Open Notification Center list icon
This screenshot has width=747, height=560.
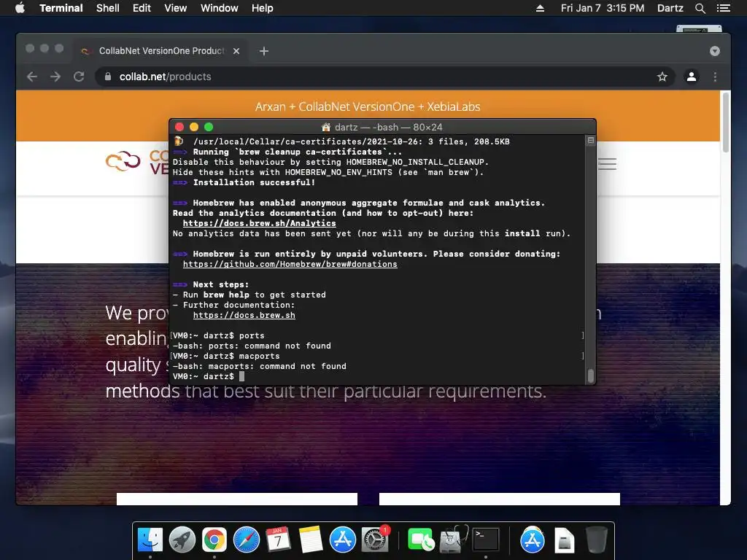point(723,8)
